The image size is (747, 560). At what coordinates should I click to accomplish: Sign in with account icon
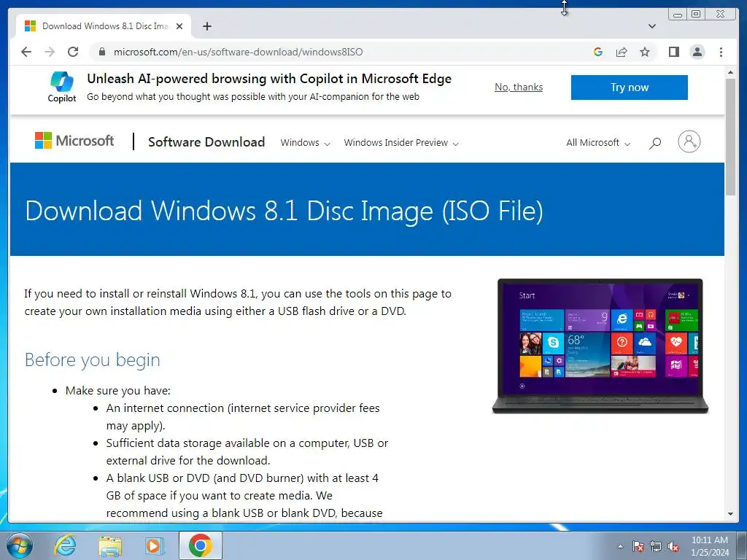click(x=689, y=141)
